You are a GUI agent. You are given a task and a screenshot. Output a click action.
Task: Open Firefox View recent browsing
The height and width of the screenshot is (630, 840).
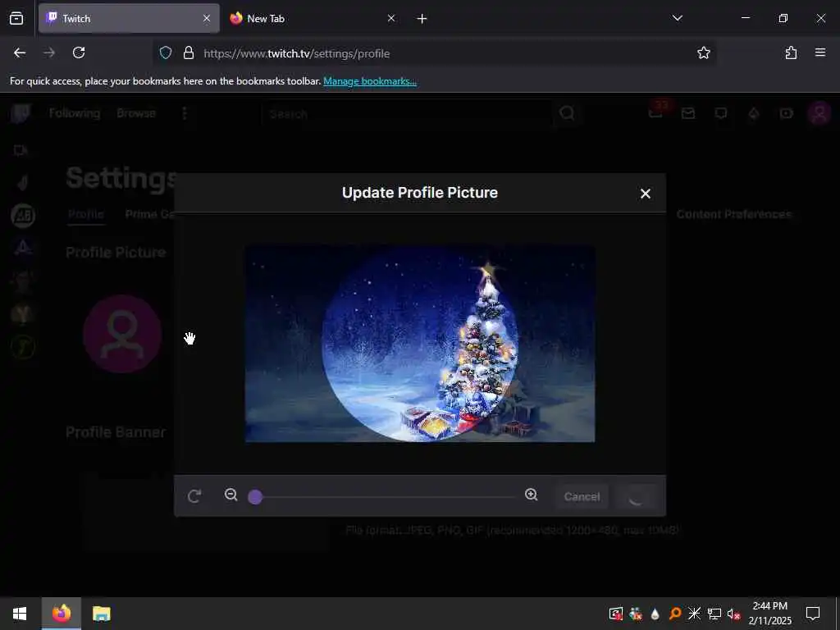pos(16,18)
